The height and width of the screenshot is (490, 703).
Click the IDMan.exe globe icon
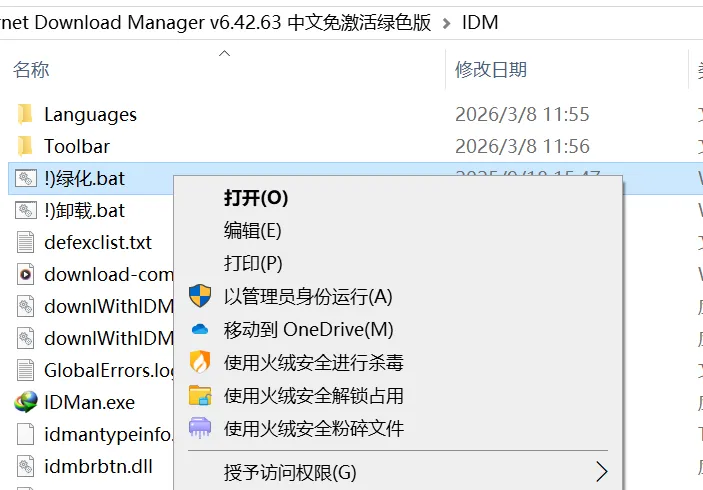pos(26,402)
